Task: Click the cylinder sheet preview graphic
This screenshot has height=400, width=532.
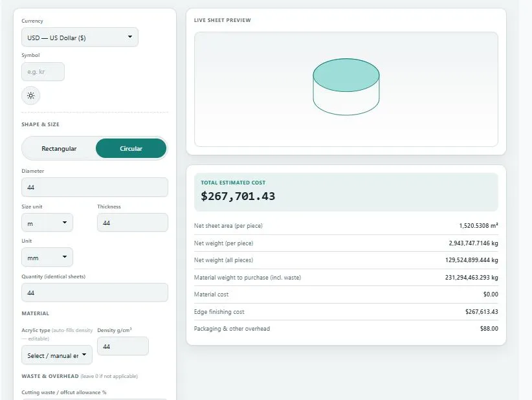Action: 346,87
